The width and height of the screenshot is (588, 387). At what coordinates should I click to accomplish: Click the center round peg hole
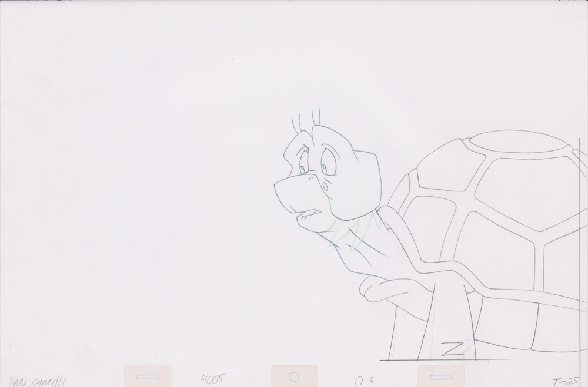[x=294, y=376]
